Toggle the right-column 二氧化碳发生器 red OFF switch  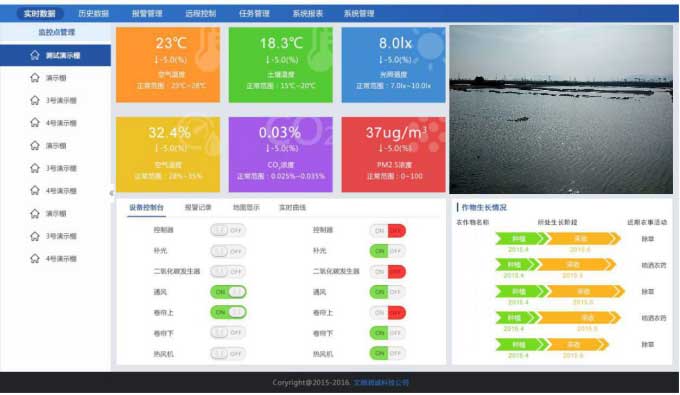click(x=388, y=271)
